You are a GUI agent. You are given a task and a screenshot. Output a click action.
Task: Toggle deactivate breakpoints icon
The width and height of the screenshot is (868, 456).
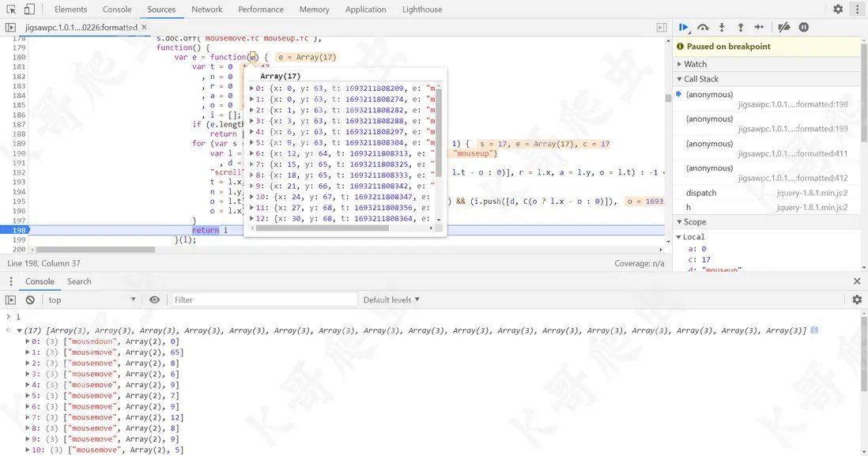pyautogui.click(x=783, y=28)
